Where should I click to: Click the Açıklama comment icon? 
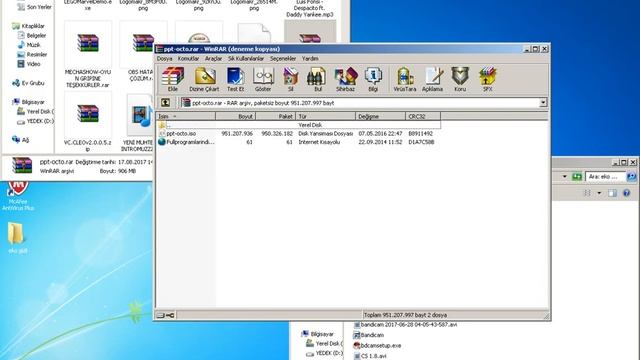(432, 79)
